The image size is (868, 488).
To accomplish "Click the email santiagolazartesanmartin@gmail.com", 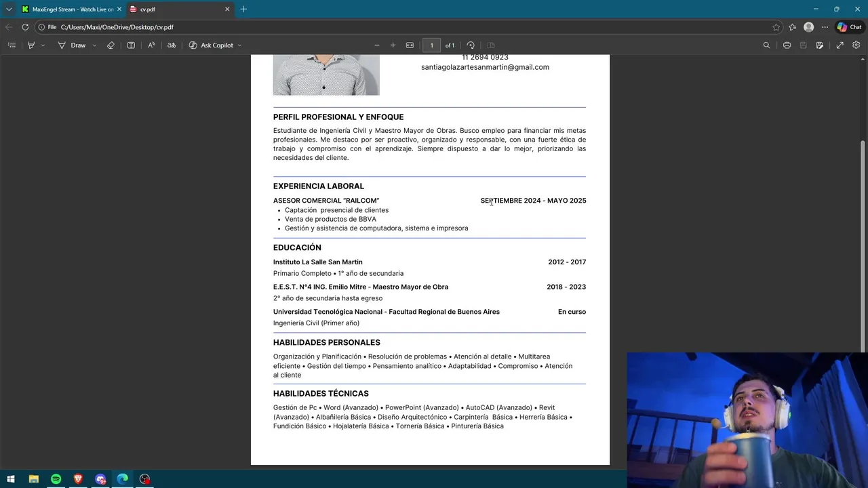I will click(485, 67).
